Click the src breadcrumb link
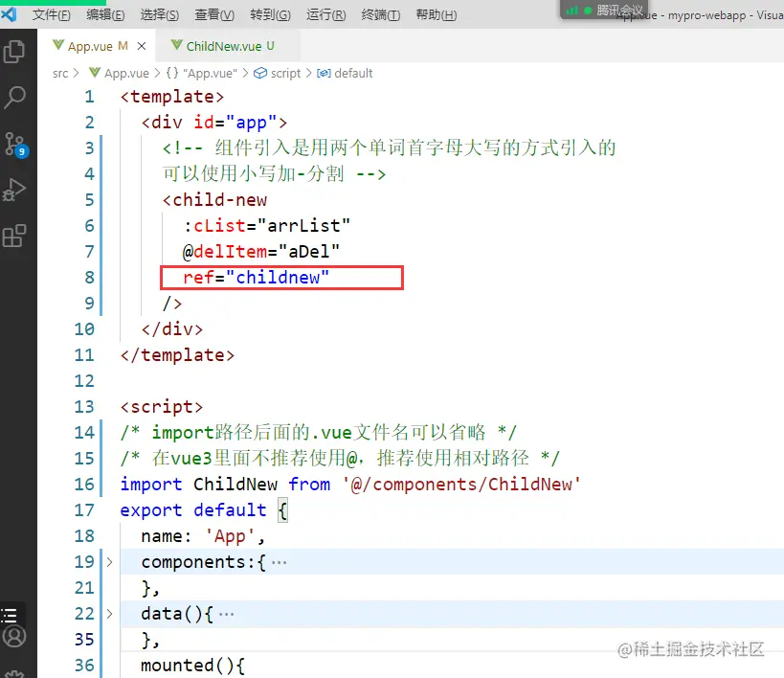The image size is (784, 678). click(59, 73)
